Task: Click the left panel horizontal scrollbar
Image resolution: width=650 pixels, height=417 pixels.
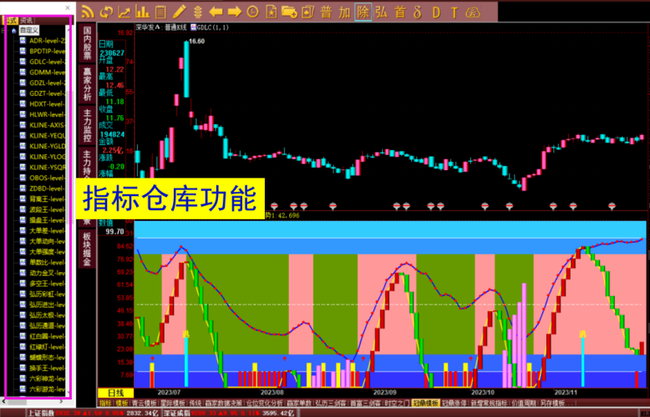Action: click(x=35, y=402)
